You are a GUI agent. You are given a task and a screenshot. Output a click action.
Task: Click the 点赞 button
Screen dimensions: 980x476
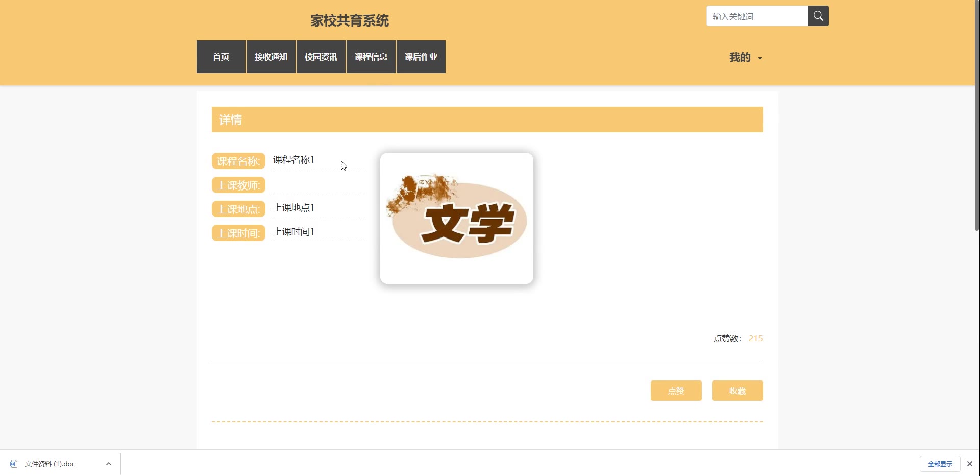tap(676, 391)
